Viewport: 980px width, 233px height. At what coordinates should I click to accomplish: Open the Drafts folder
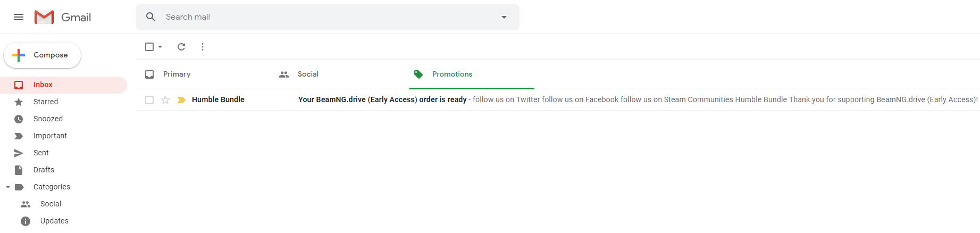pos(44,170)
